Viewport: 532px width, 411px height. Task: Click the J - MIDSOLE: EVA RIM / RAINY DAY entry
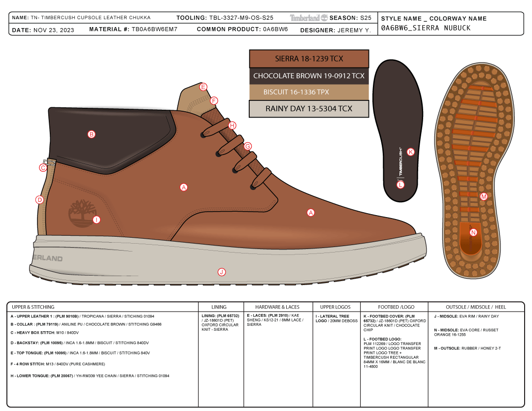pos(466,316)
